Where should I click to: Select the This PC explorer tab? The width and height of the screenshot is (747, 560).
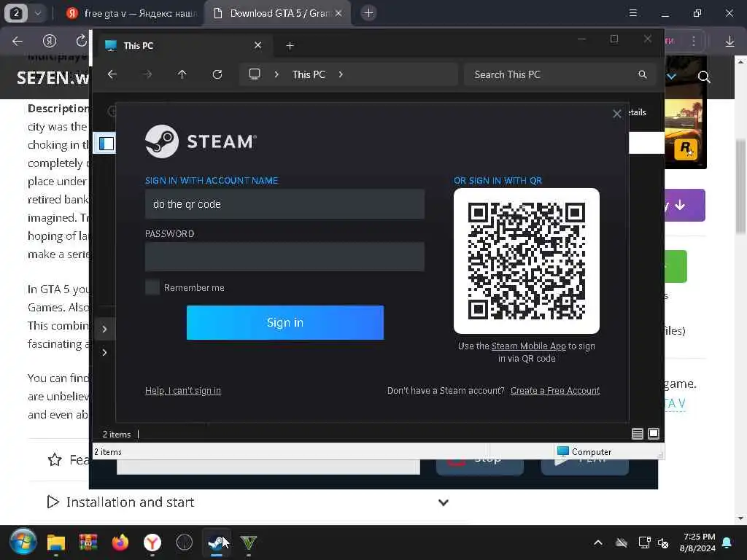coord(185,46)
